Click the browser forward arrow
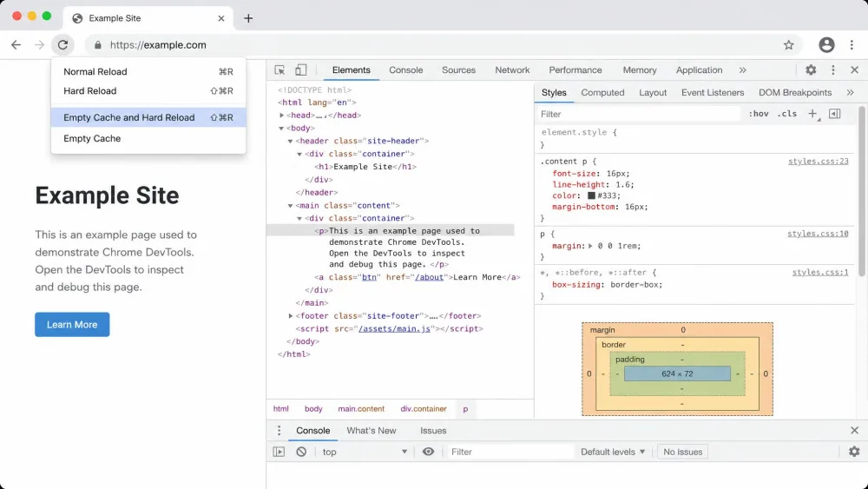Screen dimensions: 868x489 pyautogui.click(x=39, y=45)
